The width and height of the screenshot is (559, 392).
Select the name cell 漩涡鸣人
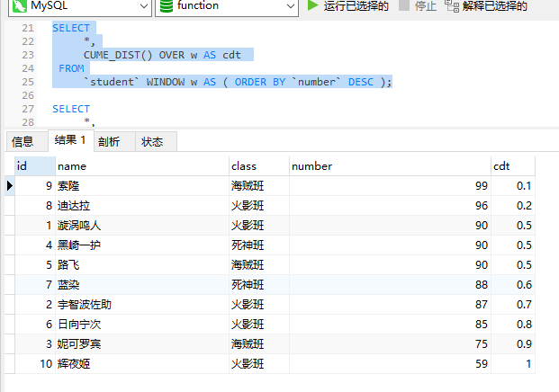click(x=142, y=226)
